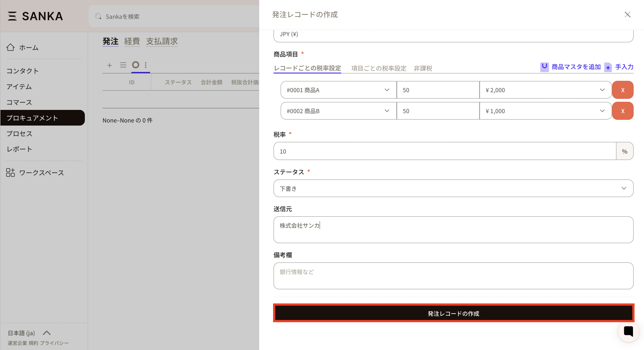
Task: Click the list view lines icon
Action: click(x=123, y=65)
